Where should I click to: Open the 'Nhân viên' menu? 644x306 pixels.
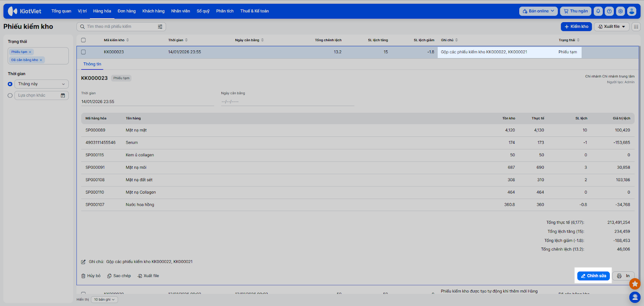pos(181,11)
